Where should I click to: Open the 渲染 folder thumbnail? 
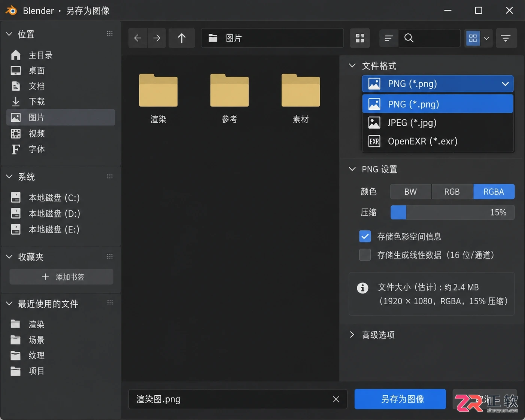click(158, 99)
